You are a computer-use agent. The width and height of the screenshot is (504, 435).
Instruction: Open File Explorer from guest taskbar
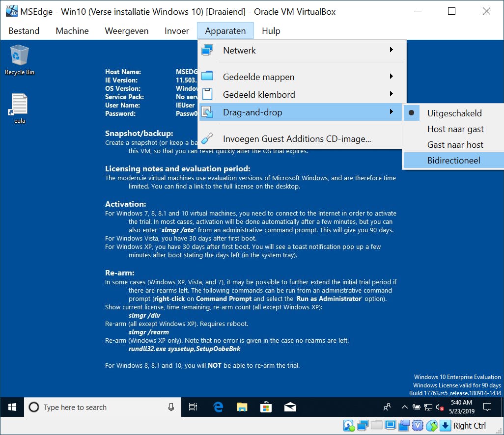242,407
